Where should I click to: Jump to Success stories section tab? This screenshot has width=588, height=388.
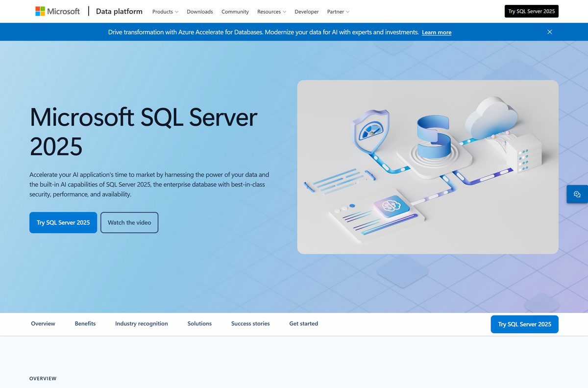(250, 324)
